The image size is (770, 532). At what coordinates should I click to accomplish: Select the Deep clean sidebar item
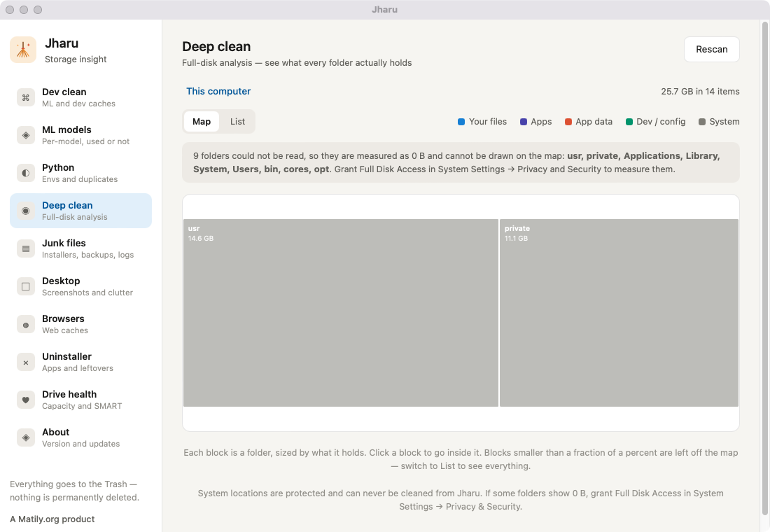[x=80, y=211]
